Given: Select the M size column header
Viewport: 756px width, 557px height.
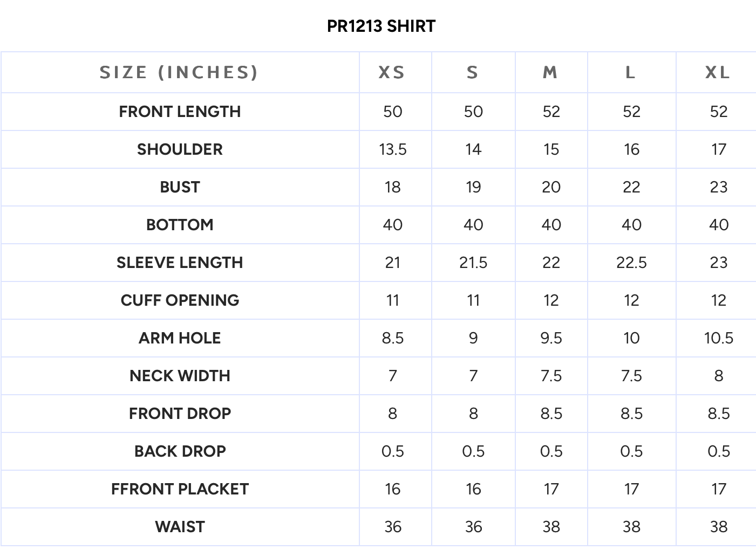Looking at the screenshot, I should [550, 72].
